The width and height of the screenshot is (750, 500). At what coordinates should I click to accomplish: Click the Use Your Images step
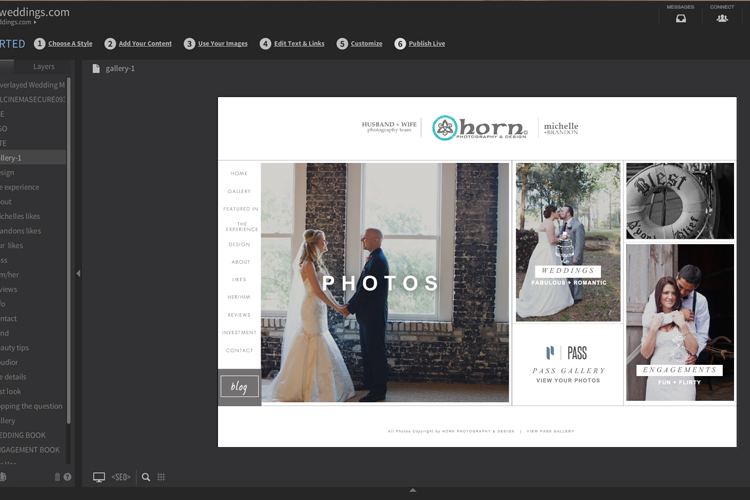tap(222, 44)
